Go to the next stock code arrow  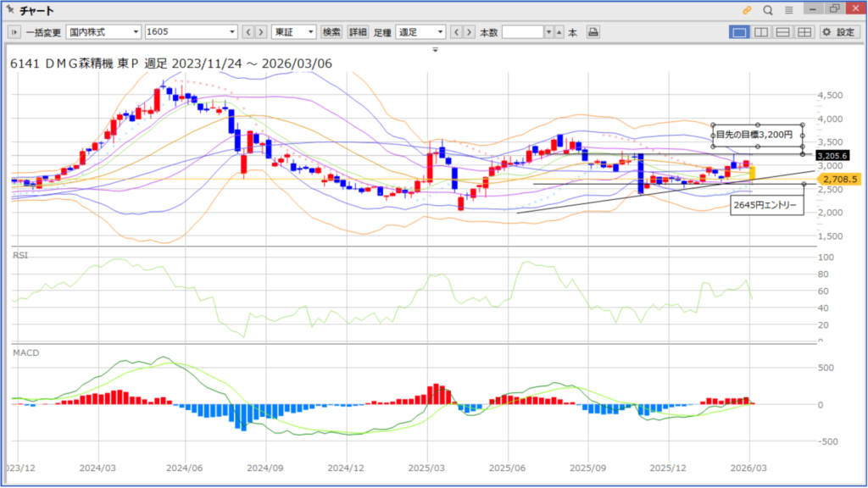pos(261,32)
